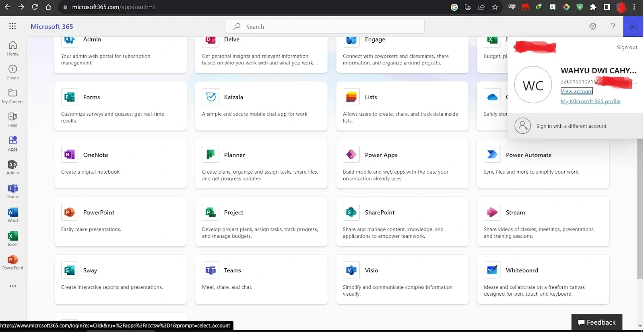Open the Visio app card icon
The width and height of the screenshot is (644, 332).
click(x=351, y=270)
